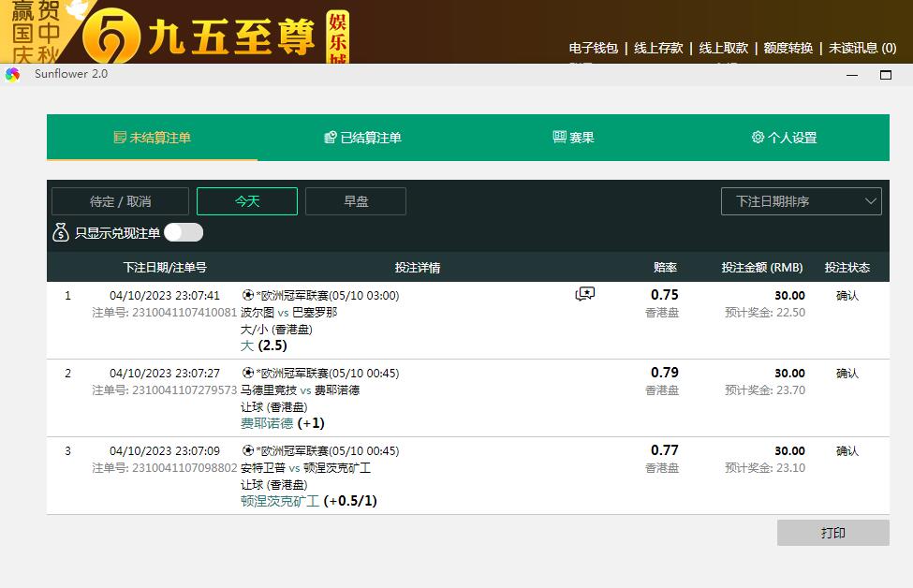The height and width of the screenshot is (588, 913).
Task: Click the 九五至尊 logo coin icon
Action: tap(110, 37)
